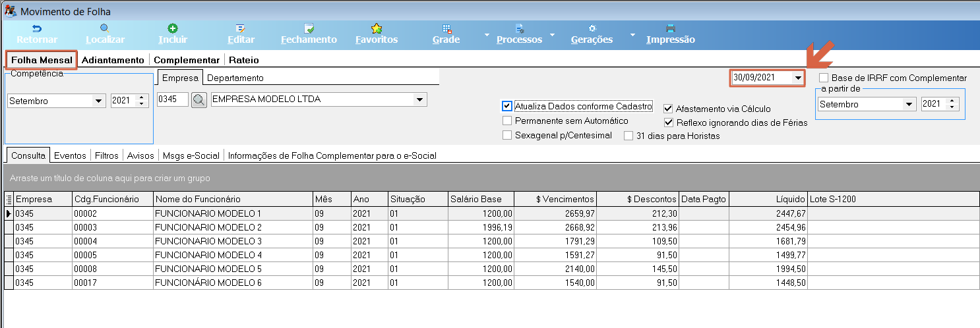Open Informações de Folha Complementar tab
This screenshot has width=980, height=328.
coord(332,155)
